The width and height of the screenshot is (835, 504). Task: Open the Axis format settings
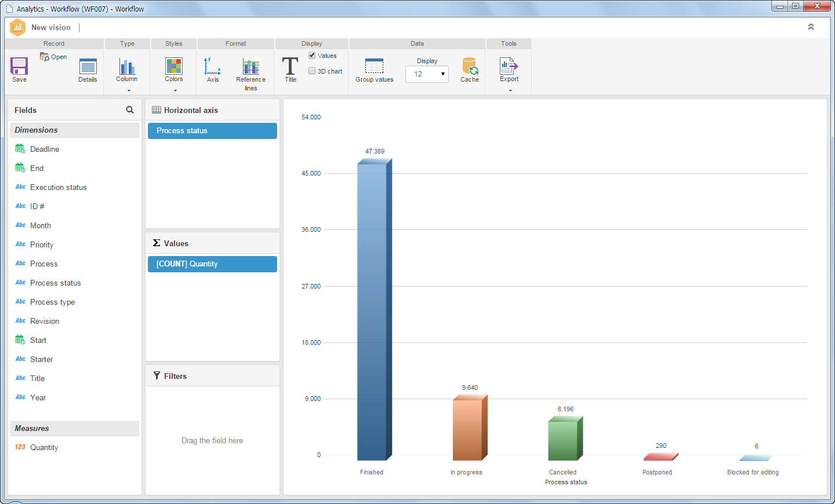(x=213, y=66)
